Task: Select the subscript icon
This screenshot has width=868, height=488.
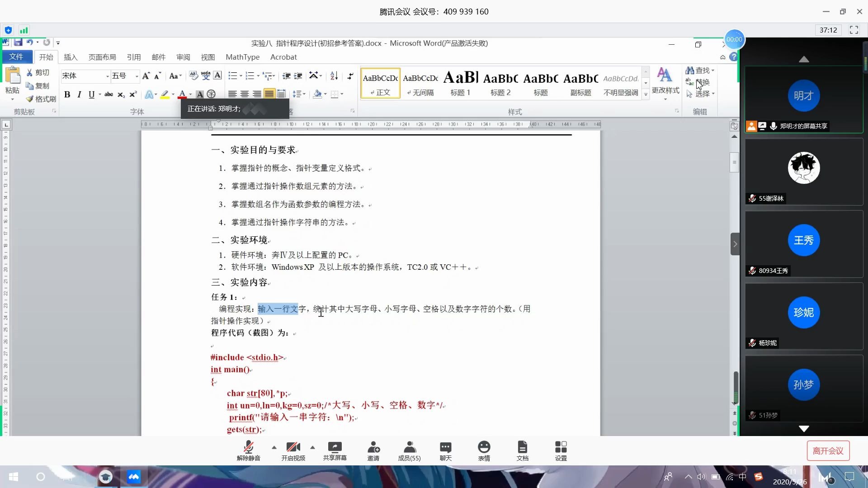Action: [x=121, y=94]
